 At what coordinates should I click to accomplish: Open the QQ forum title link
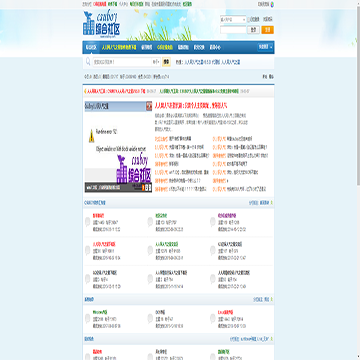160,312
